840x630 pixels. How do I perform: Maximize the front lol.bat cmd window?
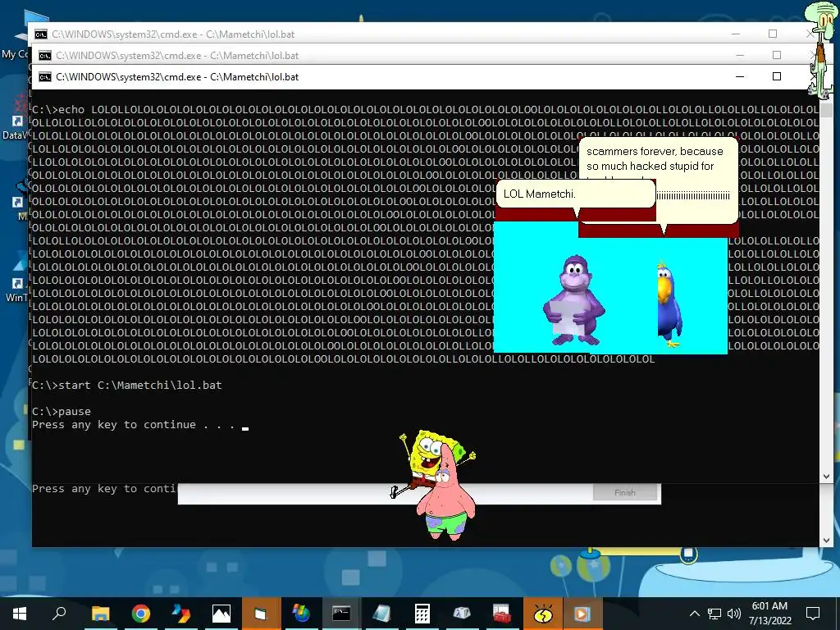click(776, 76)
